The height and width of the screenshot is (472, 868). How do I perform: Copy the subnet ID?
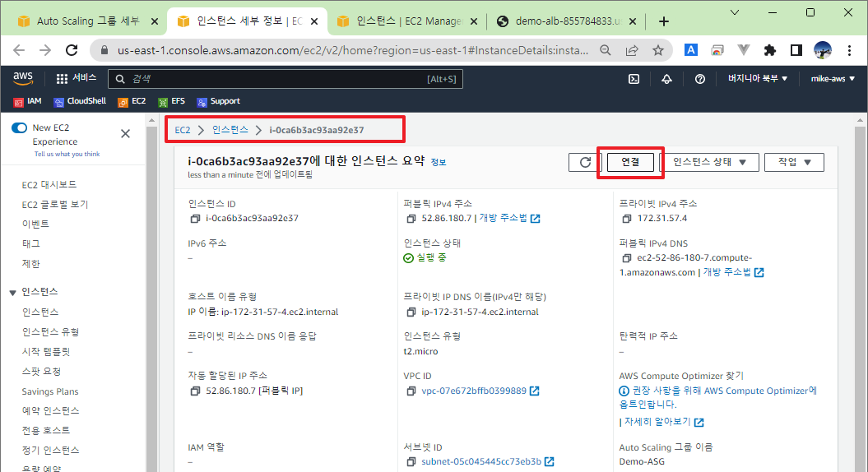[411, 461]
